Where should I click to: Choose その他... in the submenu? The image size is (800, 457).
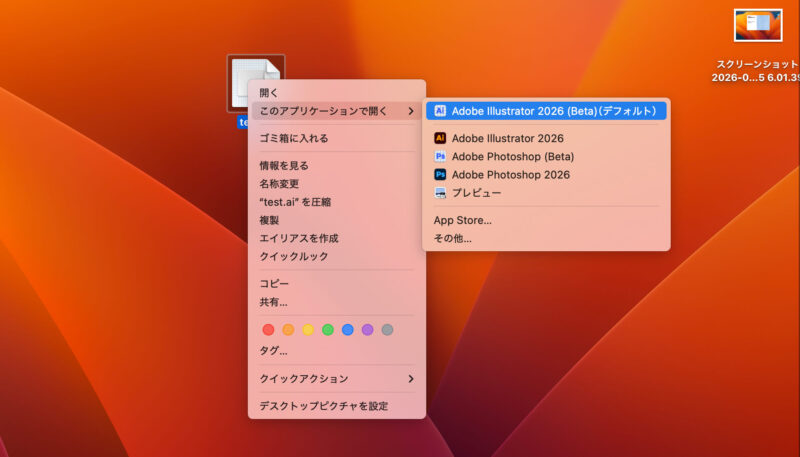pyautogui.click(x=546, y=238)
